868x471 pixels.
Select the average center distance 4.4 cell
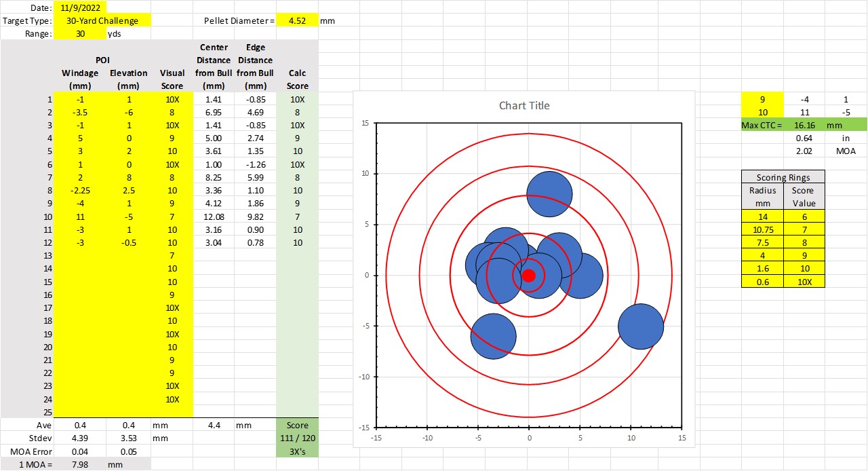(214, 425)
